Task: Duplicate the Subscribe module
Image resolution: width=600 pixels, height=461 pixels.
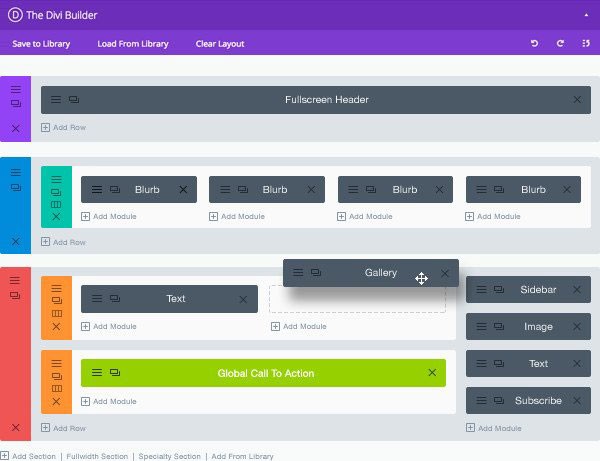Action: (499, 401)
